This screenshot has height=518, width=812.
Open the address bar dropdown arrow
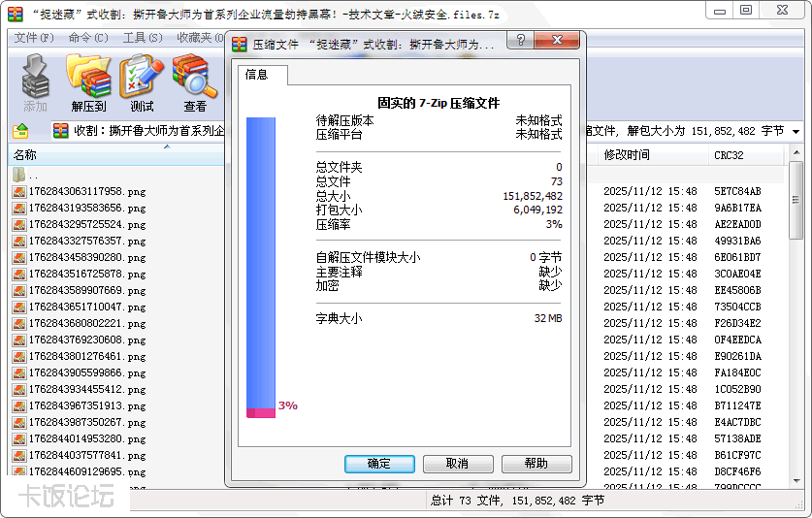(x=796, y=131)
